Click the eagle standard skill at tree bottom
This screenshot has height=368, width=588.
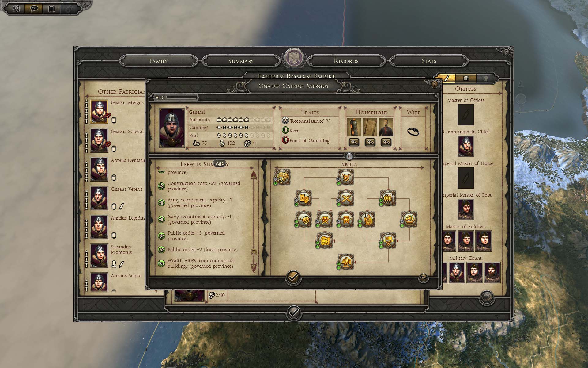(346, 262)
